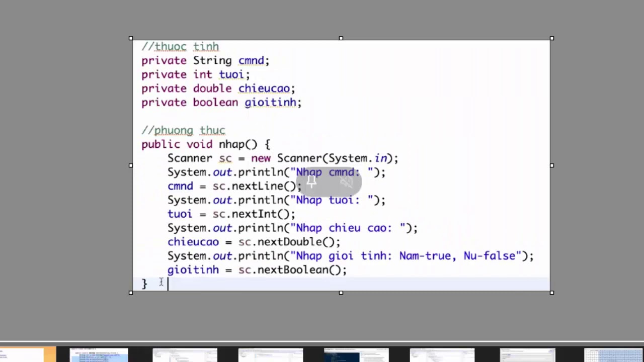Click the muted speaker icon on the overlay
The height and width of the screenshot is (362, 644).
click(346, 182)
